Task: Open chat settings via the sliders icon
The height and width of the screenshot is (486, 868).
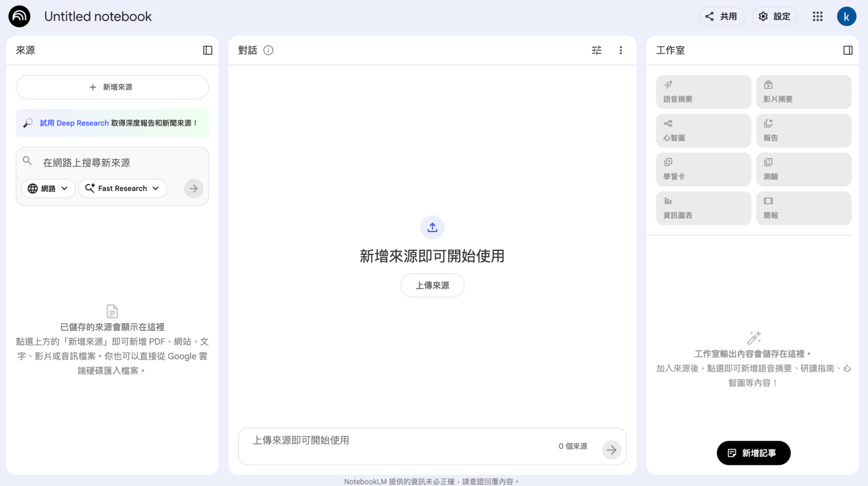Action: click(x=596, y=50)
